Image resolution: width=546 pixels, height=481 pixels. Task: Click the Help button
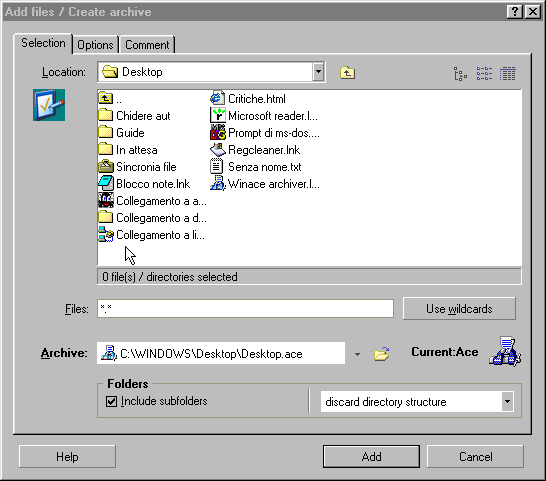tap(67, 457)
